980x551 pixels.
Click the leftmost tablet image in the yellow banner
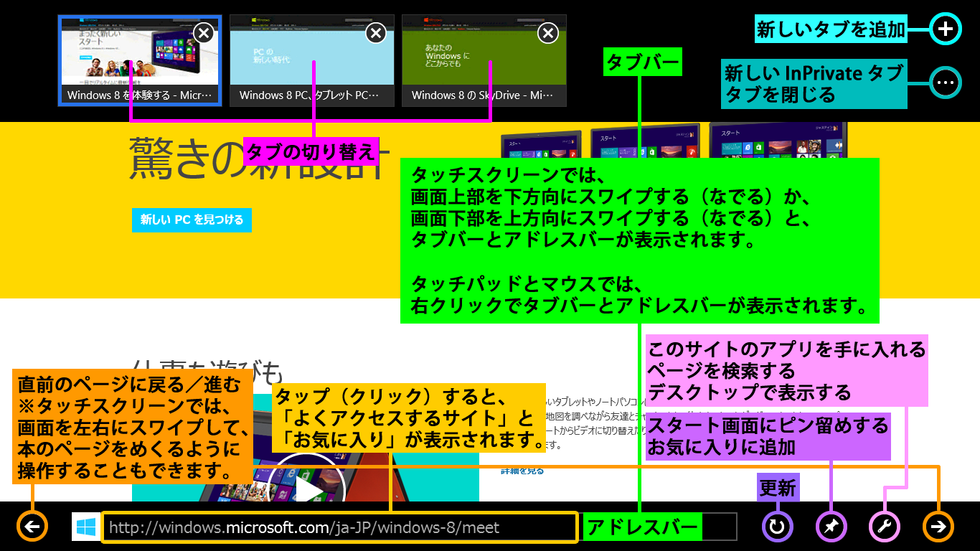(x=540, y=145)
